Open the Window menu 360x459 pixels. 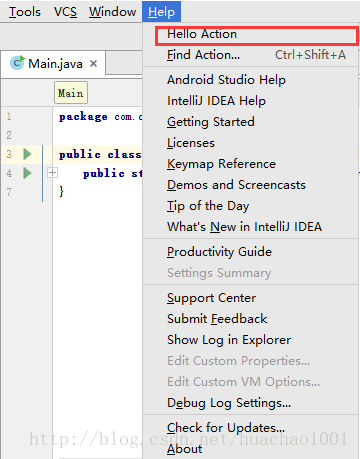point(112,12)
